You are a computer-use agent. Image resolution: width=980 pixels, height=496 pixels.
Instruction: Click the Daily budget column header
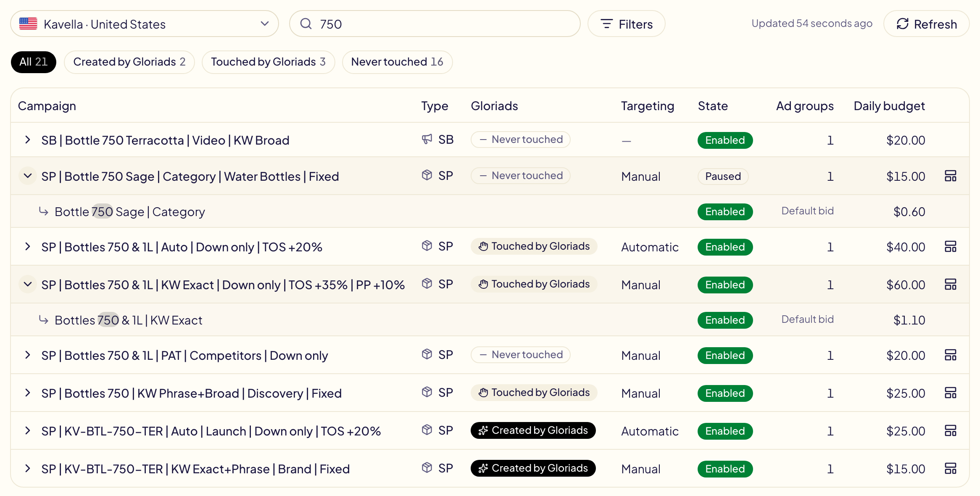click(x=889, y=106)
